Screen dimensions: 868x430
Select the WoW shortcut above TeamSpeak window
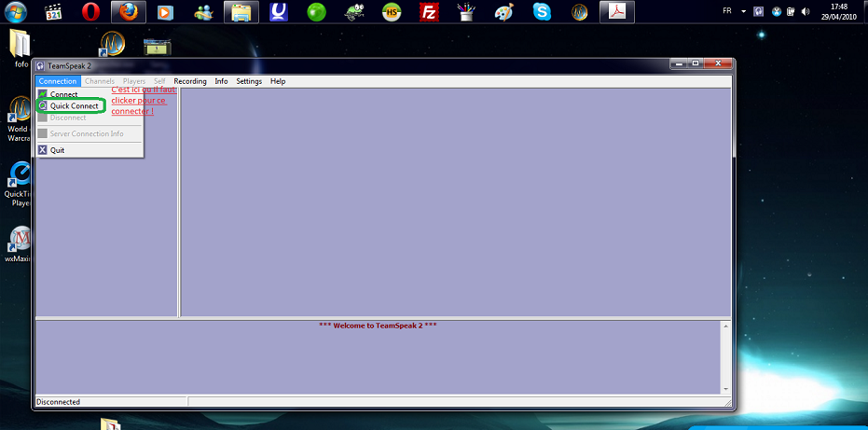[113, 44]
